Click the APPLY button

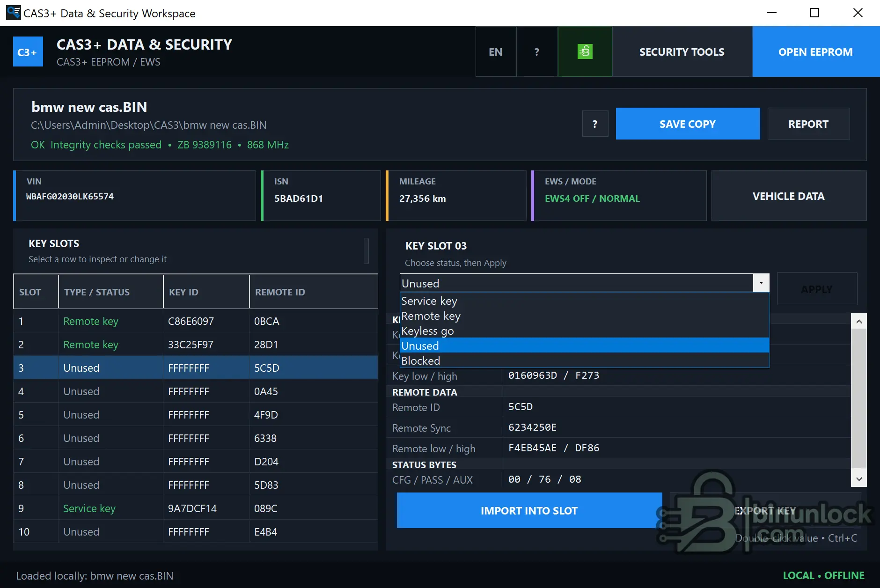click(817, 289)
